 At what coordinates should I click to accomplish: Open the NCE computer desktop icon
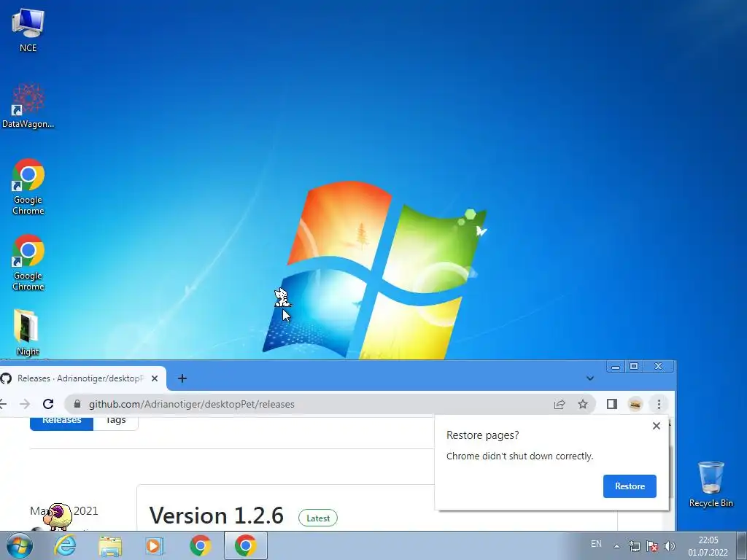click(28, 29)
